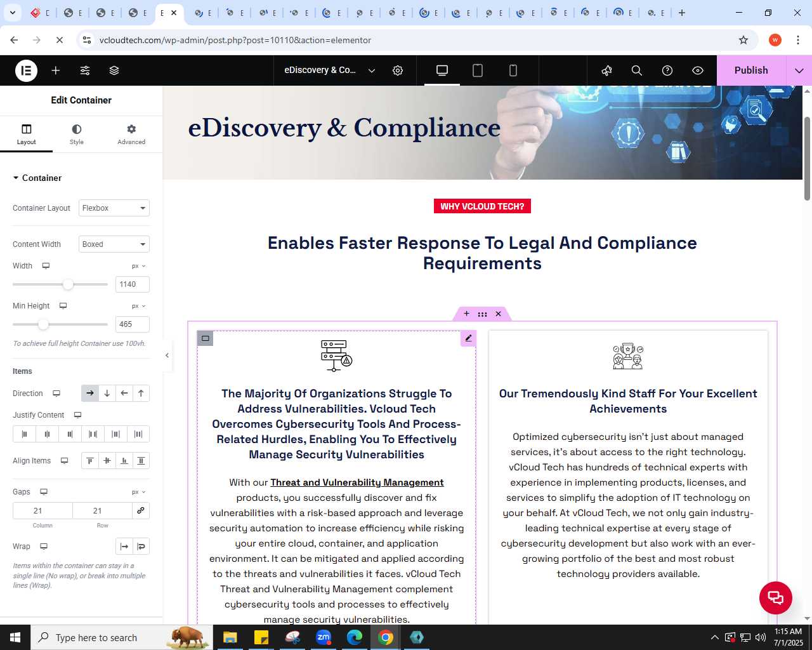This screenshot has width=812, height=650.
Task: Click the inner container gray handle icon
Action: pyautogui.click(x=205, y=338)
